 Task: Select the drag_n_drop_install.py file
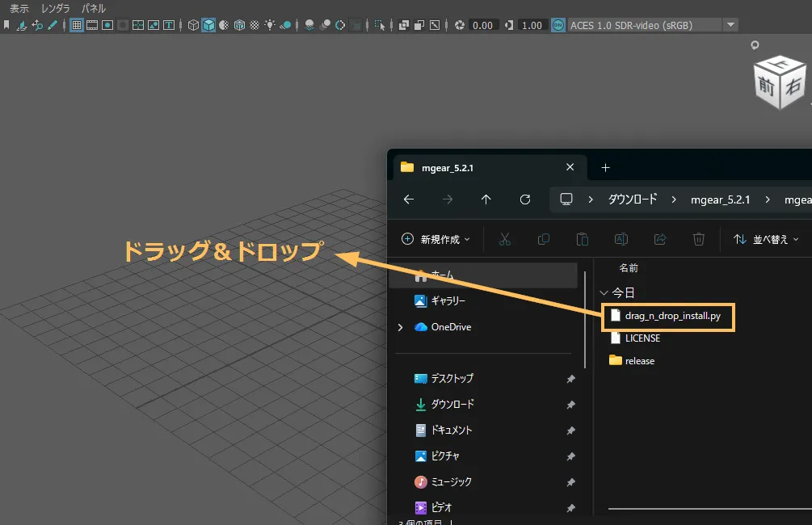(x=672, y=316)
